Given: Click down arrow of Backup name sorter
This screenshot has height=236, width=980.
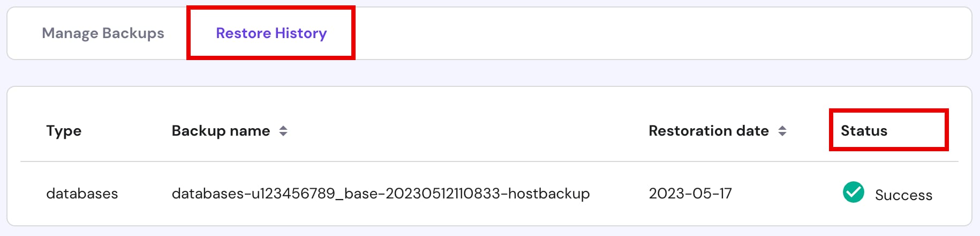Looking at the screenshot, I should (283, 134).
